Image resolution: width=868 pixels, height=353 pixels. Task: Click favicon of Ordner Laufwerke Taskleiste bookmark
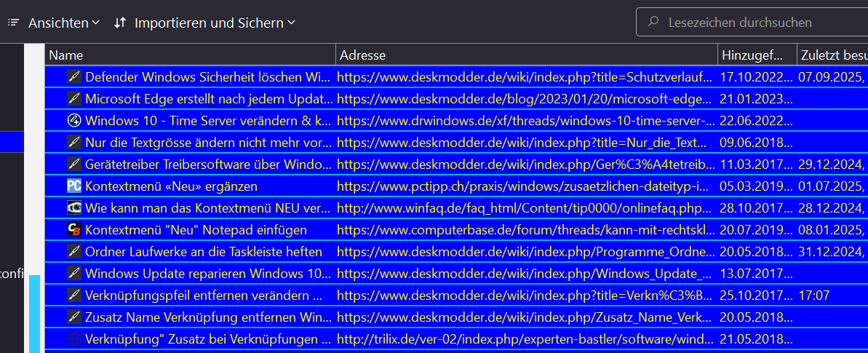point(74,252)
